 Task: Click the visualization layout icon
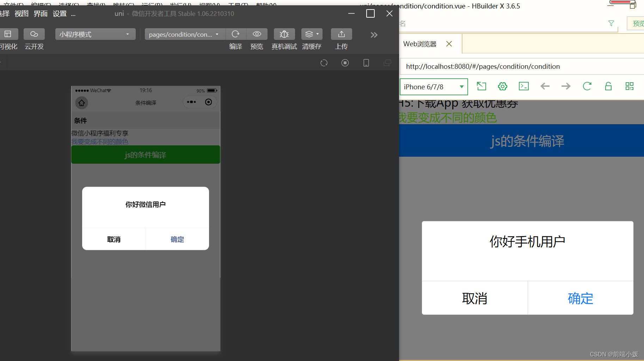click(x=8, y=34)
